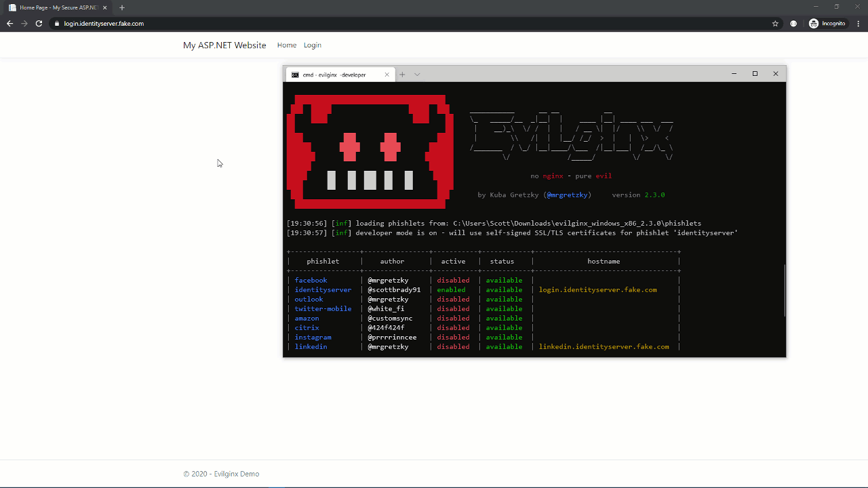
Task: Close the evilginx terminal tab
Action: [x=387, y=75]
